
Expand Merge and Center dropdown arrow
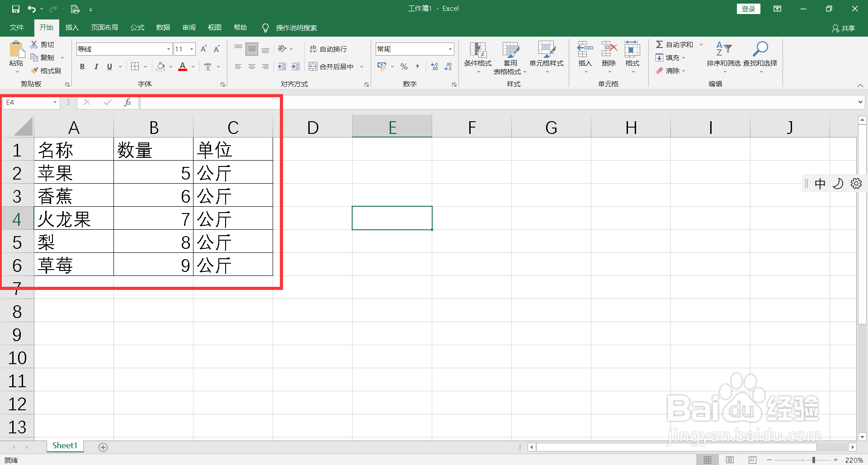click(362, 66)
